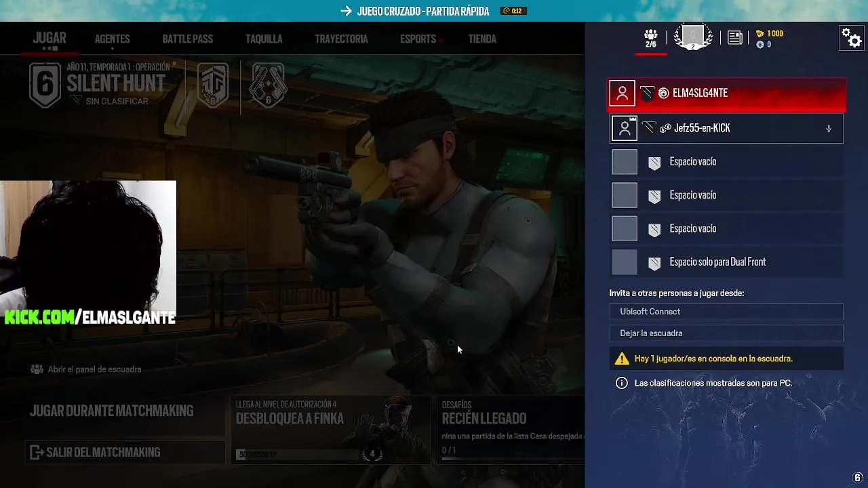Open the player profile avatar with laurel
Image resolution: width=868 pixels, height=488 pixels.
click(x=693, y=37)
